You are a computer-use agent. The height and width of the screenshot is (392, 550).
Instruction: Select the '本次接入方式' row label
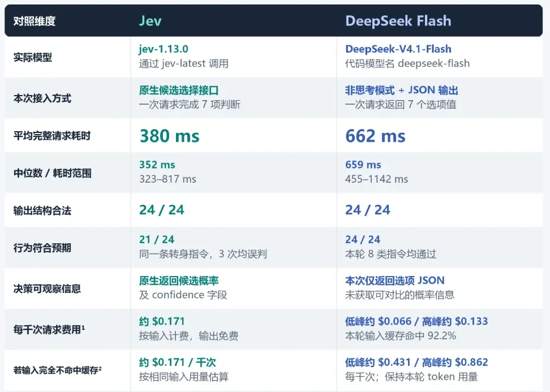42,98
